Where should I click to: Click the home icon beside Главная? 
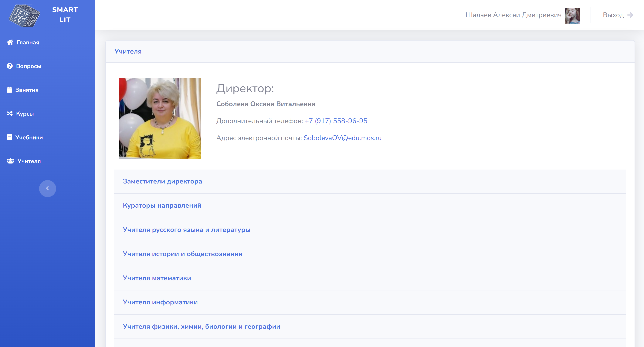pyautogui.click(x=10, y=42)
